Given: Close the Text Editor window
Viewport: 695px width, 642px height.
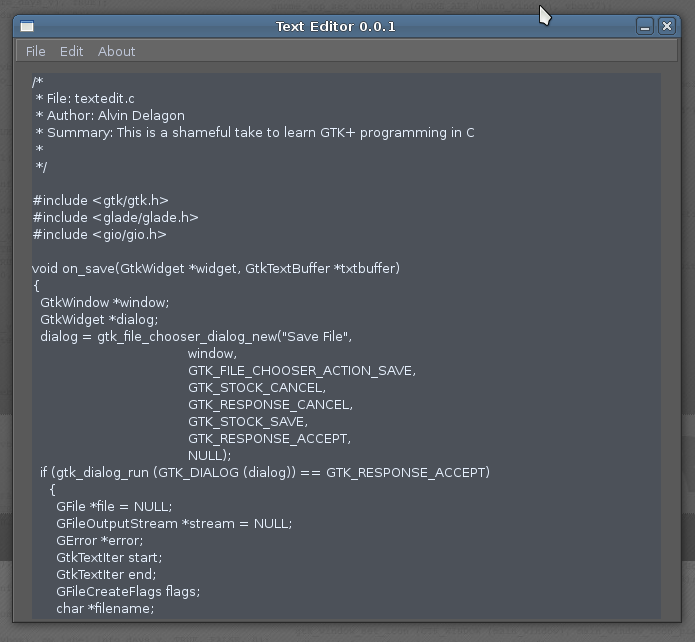Looking at the screenshot, I should pos(667,26).
